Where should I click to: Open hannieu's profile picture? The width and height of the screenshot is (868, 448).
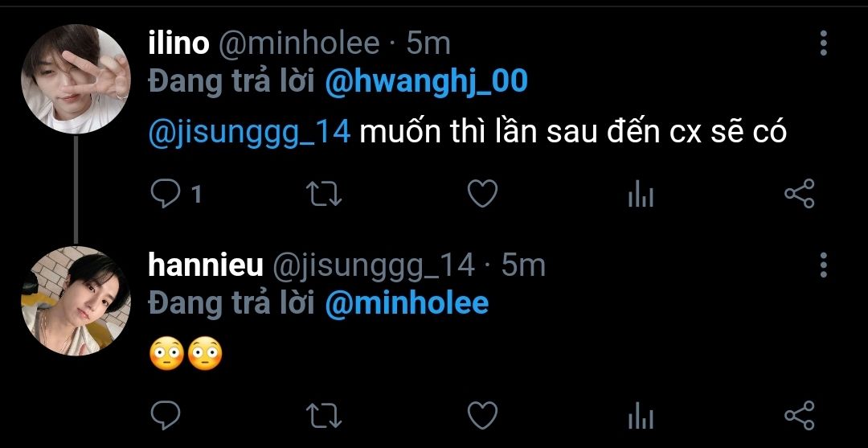tap(75, 300)
